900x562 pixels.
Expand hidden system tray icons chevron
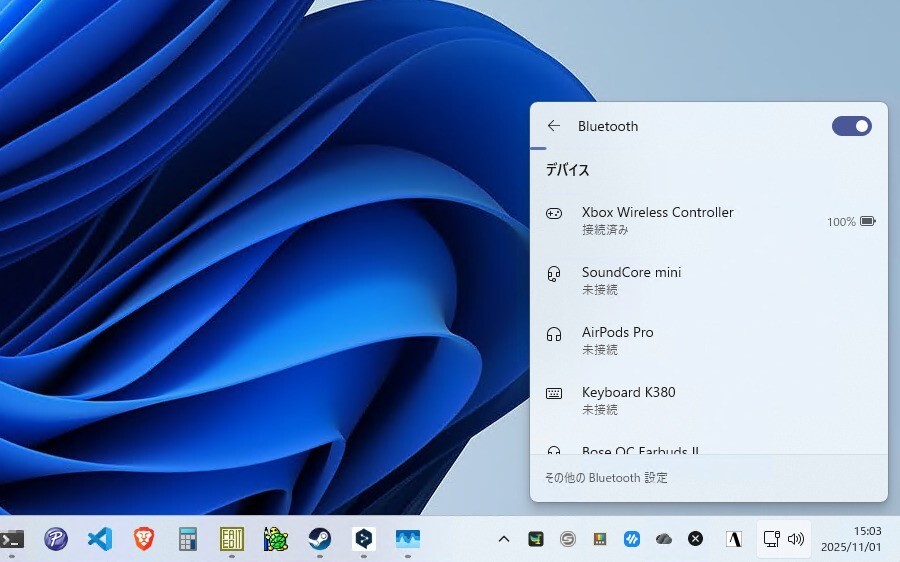pyautogui.click(x=504, y=539)
